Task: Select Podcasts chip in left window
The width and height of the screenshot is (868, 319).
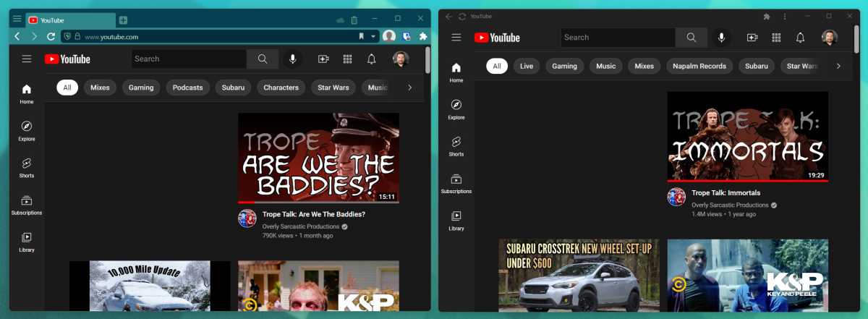Action: click(x=188, y=88)
